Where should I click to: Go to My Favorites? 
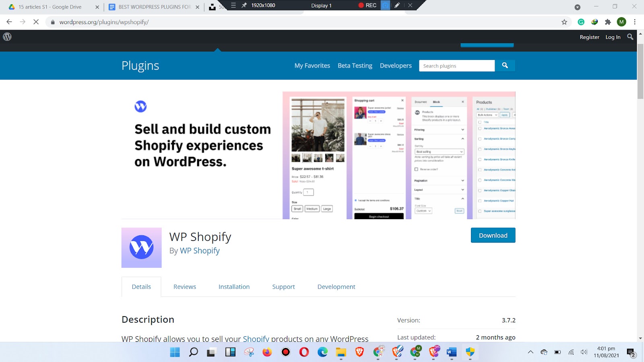point(312,66)
